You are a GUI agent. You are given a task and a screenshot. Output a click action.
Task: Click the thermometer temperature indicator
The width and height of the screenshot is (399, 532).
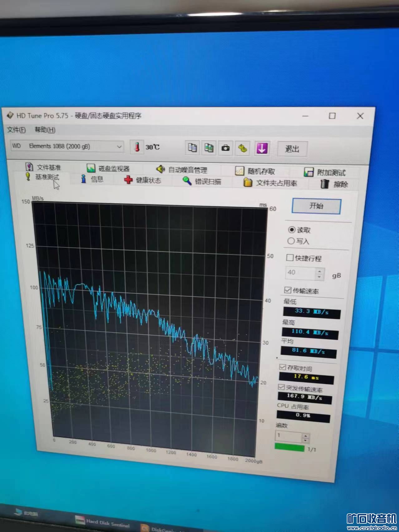click(x=137, y=147)
